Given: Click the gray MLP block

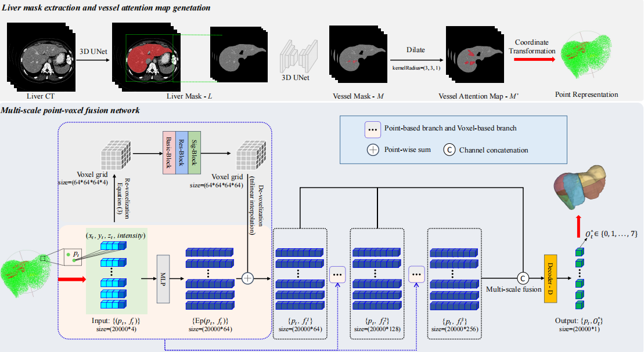Looking at the screenshot, I should (163, 280).
